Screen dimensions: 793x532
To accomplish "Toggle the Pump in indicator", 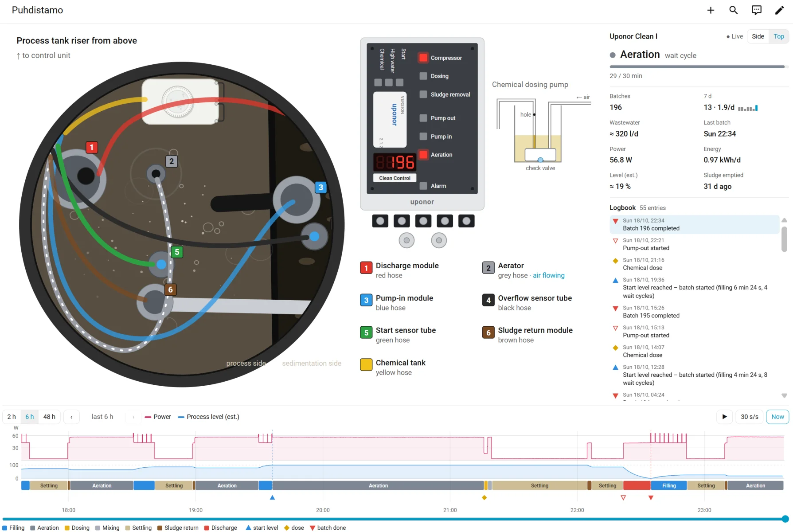I will [x=423, y=137].
